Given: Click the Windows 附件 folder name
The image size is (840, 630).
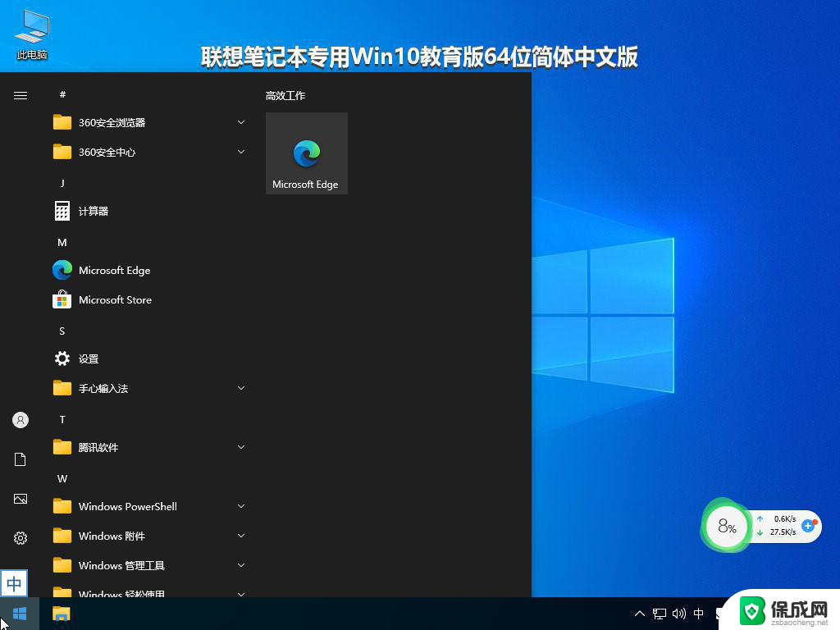Looking at the screenshot, I should pos(112,536).
